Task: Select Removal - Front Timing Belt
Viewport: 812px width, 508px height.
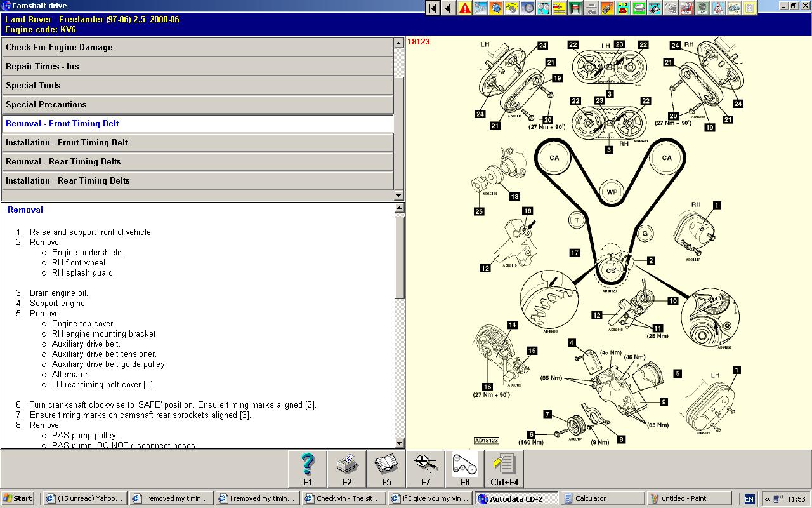Action: [197, 124]
